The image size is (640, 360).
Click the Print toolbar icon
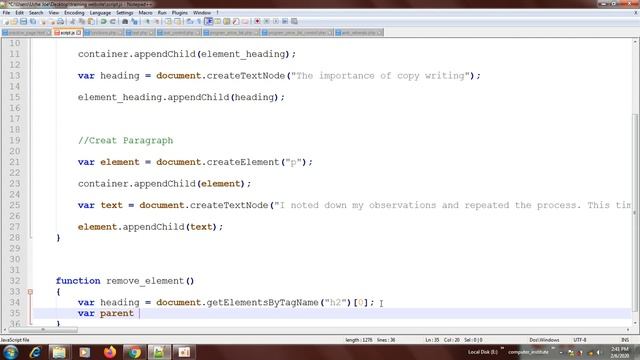[x=60, y=21]
